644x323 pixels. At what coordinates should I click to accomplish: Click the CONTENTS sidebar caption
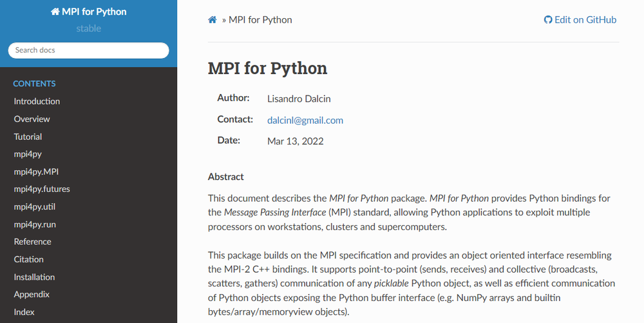click(x=35, y=83)
